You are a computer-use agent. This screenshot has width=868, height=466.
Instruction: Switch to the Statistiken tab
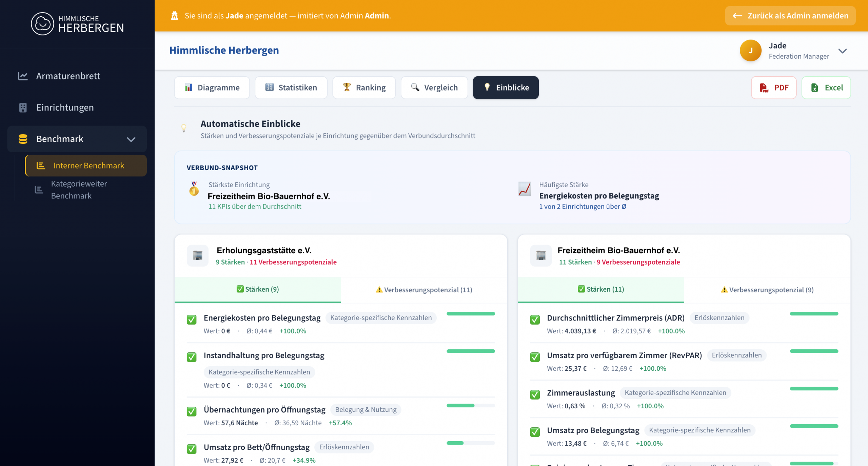pyautogui.click(x=291, y=88)
